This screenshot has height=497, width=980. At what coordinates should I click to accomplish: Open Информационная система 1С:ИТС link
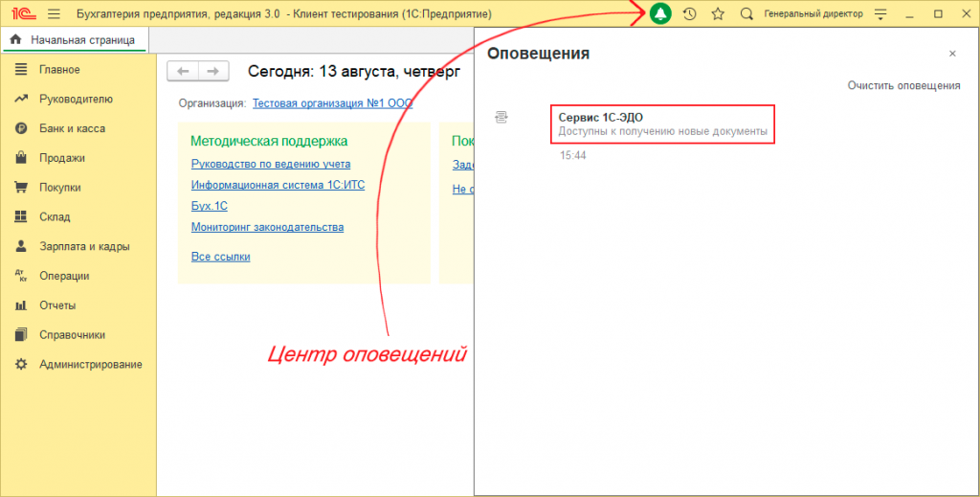tap(278, 185)
